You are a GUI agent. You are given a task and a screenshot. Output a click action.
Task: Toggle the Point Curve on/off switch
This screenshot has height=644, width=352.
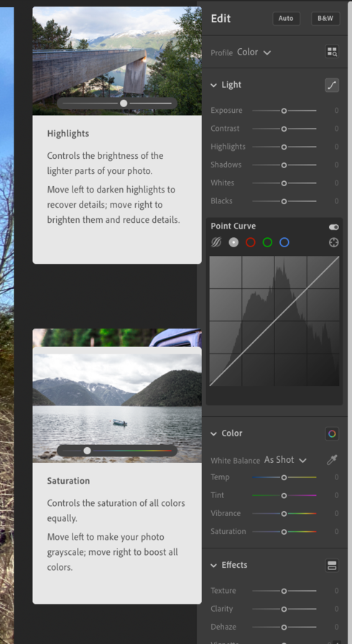[x=333, y=227]
